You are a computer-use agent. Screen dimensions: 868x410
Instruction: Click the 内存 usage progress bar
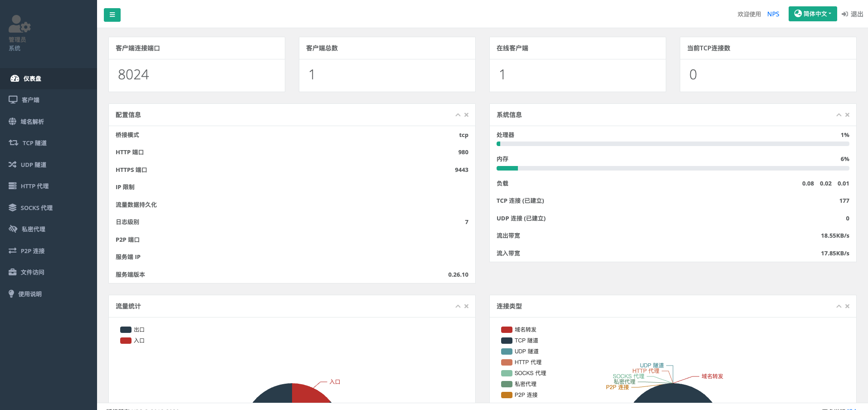pos(673,168)
